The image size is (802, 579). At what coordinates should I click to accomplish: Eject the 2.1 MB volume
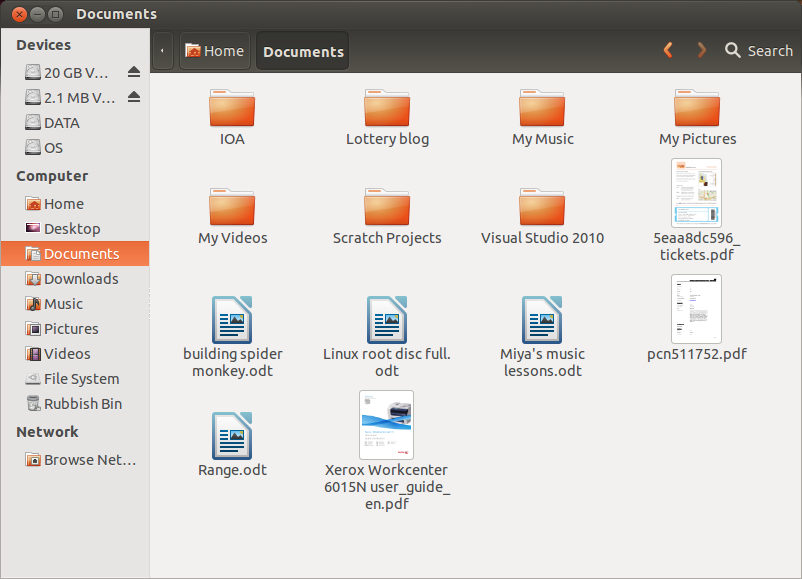tap(134, 97)
